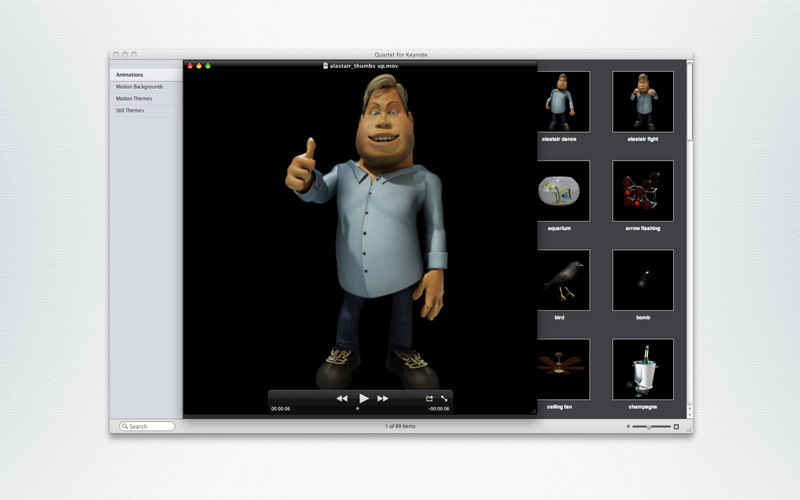Click the magnifier icon in Search field

[124, 426]
